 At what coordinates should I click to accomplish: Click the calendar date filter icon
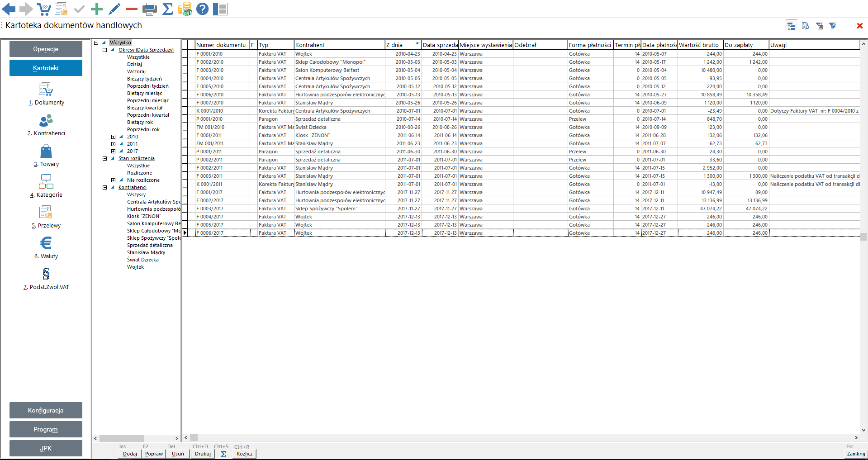coord(819,26)
